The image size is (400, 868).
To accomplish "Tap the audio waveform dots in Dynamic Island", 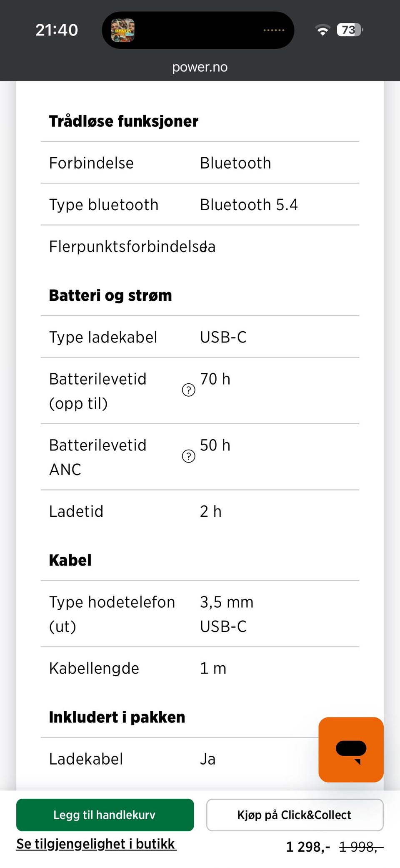I will (x=274, y=30).
